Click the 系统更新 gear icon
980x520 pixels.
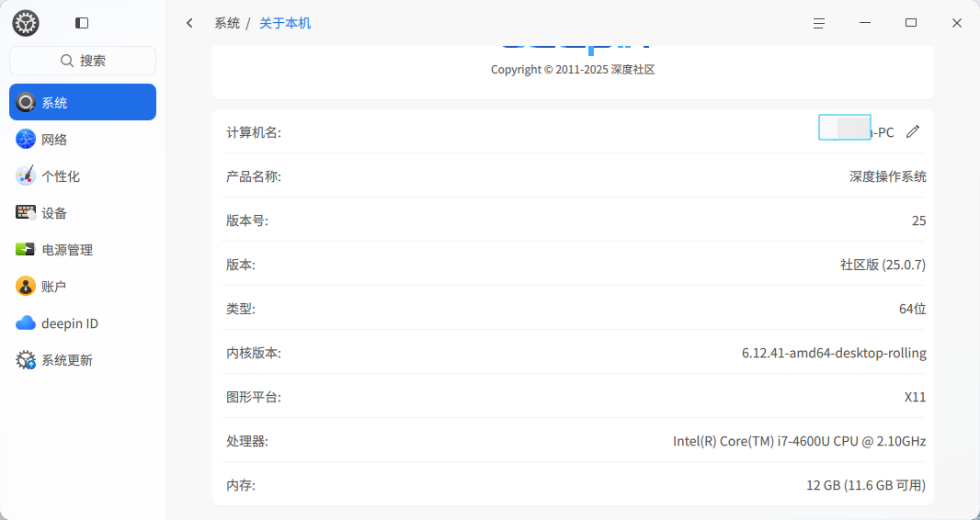pyautogui.click(x=26, y=360)
